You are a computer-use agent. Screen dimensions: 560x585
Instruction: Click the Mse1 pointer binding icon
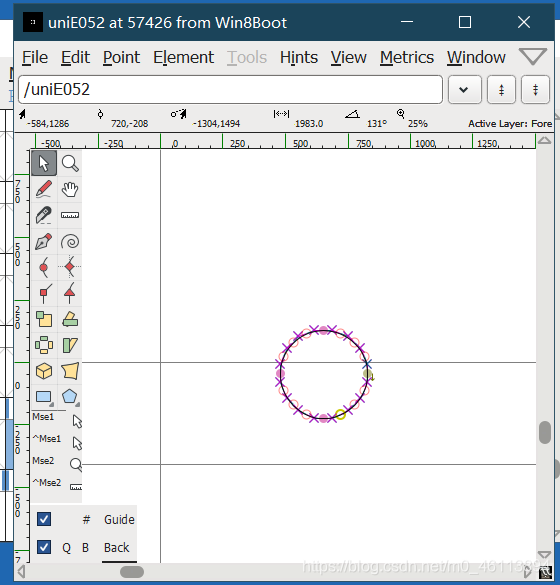coord(77,422)
